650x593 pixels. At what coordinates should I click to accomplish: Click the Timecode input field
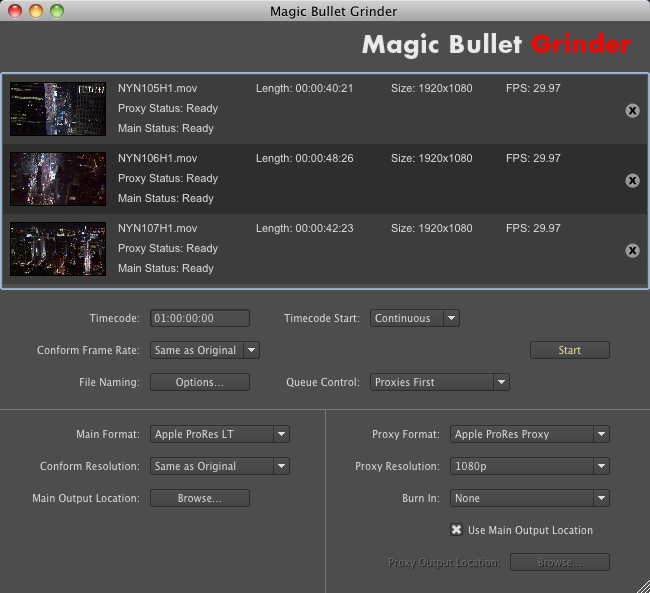click(x=200, y=318)
